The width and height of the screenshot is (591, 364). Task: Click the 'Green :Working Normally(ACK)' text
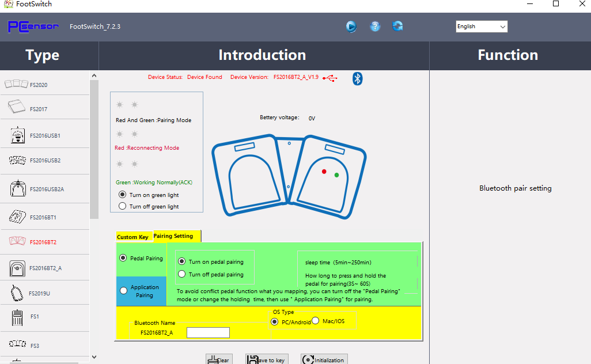(x=154, y=183)
